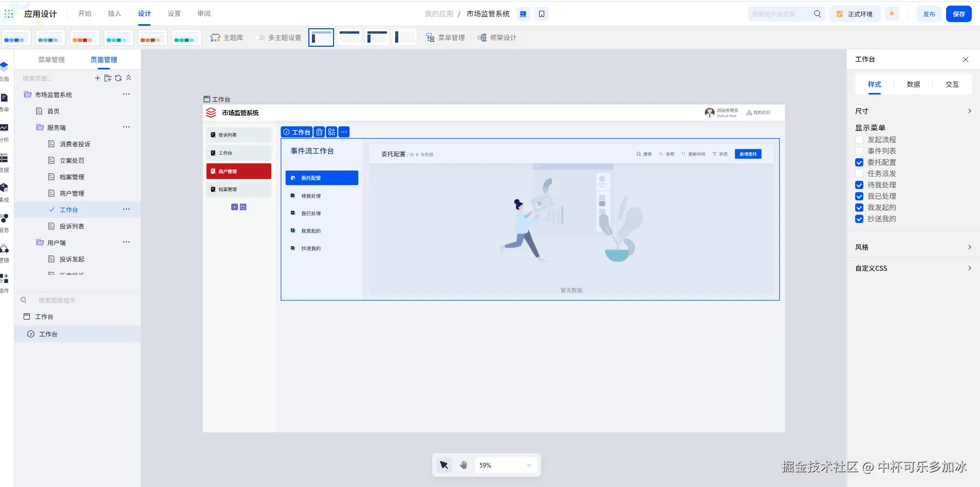Add menu item with canvas plus icon
Screen dimensions: 980x487
click(x=234, y=207)
